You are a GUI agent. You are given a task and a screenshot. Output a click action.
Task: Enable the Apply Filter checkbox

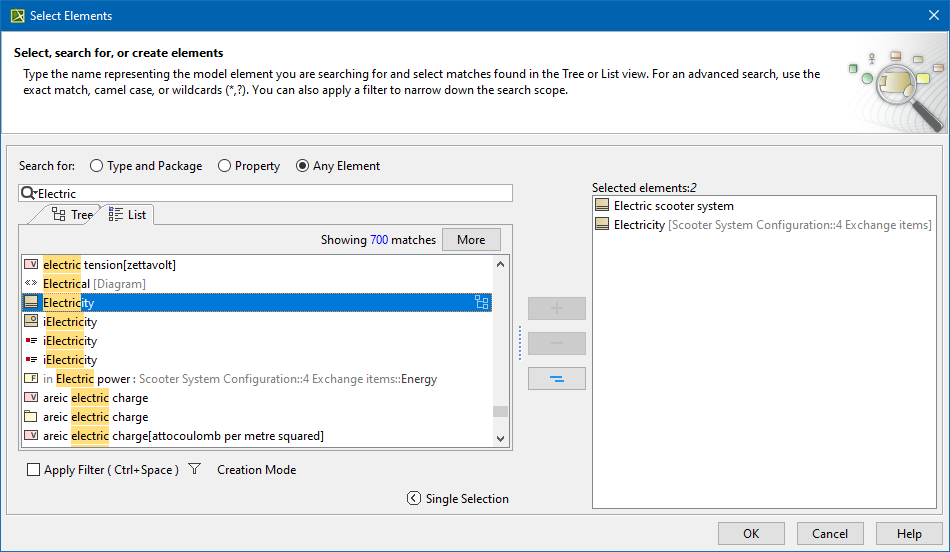click(34, 470)
